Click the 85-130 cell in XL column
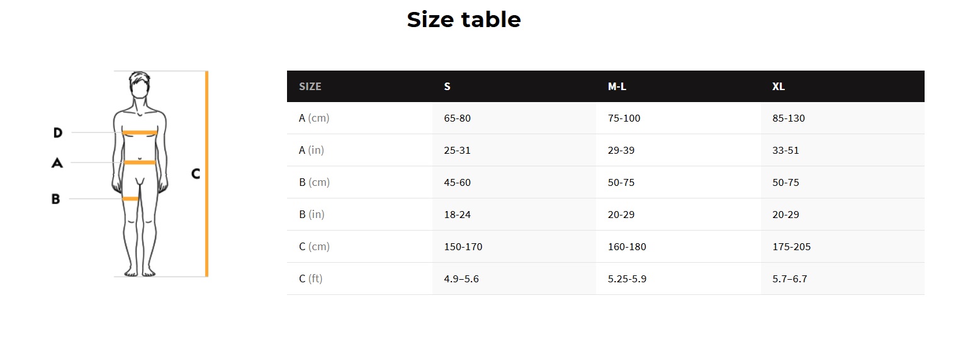 (x=789, y=118)
